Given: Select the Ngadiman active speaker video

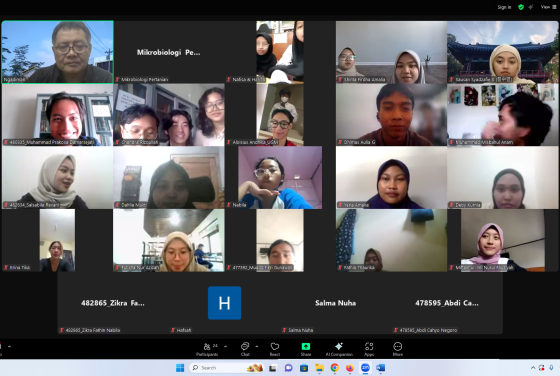Looking at the screenshot, I should tap(58, 52).
